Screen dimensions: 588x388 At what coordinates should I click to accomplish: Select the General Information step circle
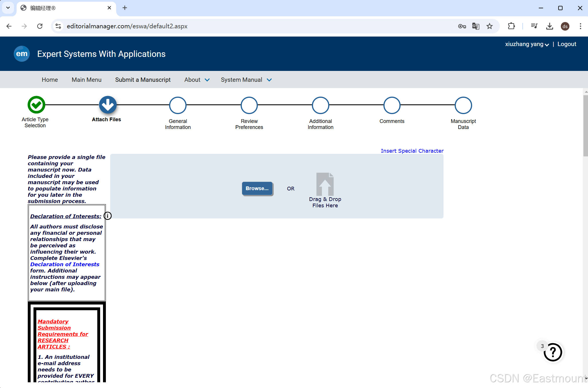coord(178,105)
